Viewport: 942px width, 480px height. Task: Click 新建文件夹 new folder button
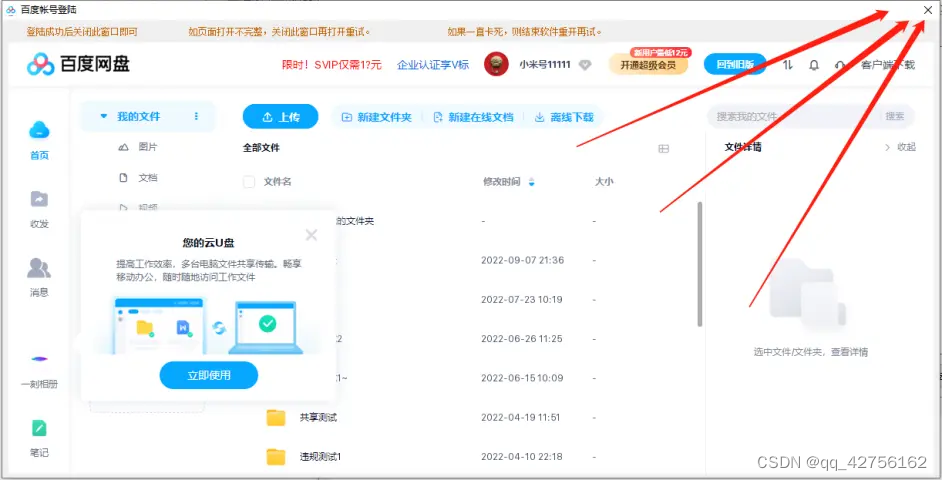[x=377, y=117]
